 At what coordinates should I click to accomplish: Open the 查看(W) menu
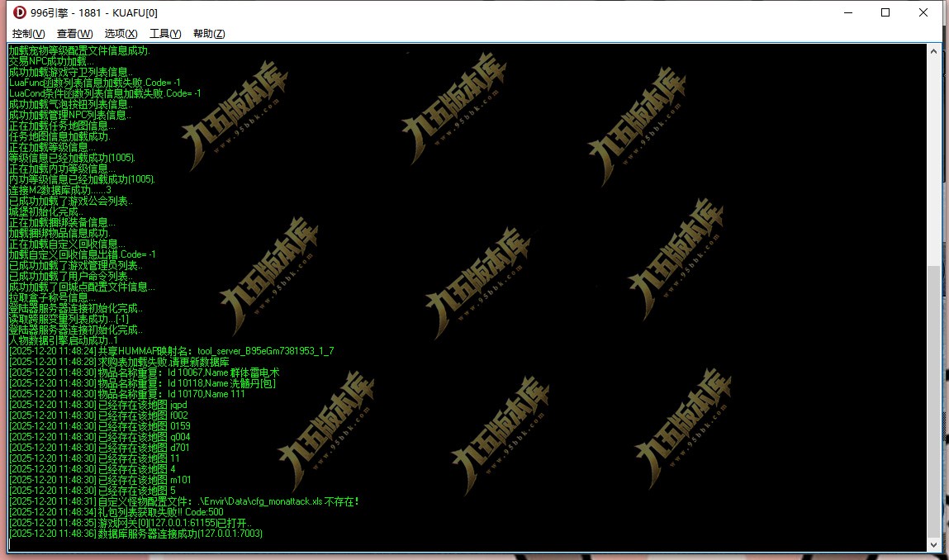(x=75, y=34)
